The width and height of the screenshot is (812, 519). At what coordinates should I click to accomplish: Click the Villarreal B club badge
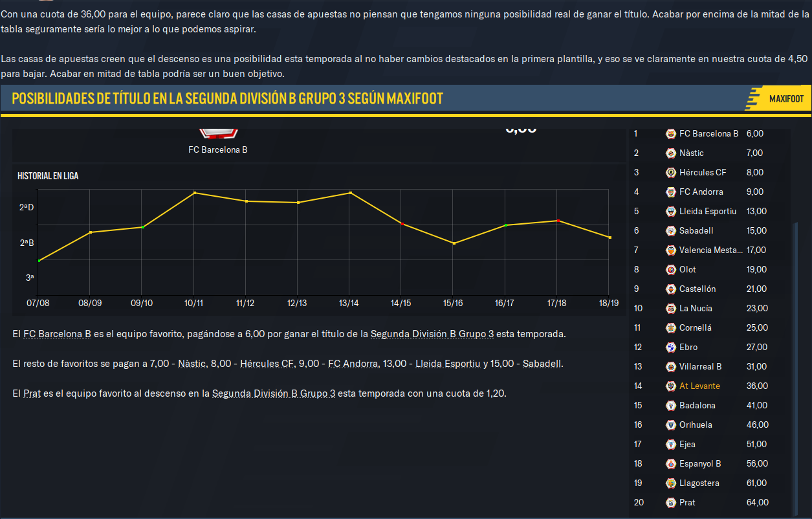tap(671, 367)
